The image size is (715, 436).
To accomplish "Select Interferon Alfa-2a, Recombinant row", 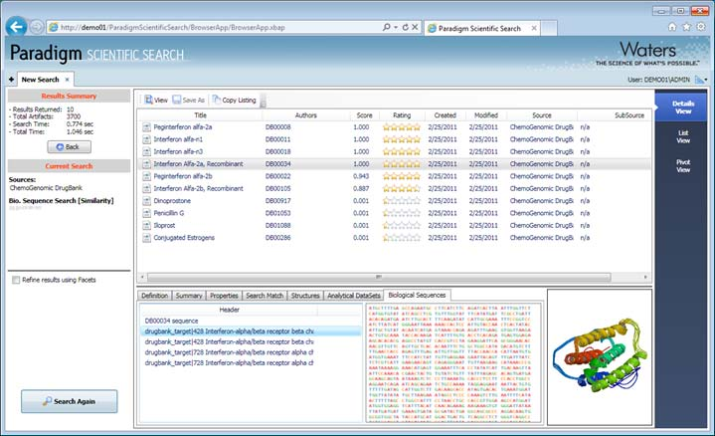I will click(394, 164).
